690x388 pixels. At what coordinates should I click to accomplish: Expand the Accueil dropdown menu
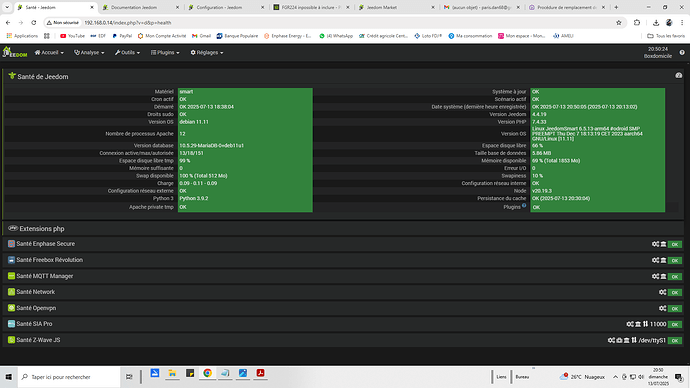49,52
